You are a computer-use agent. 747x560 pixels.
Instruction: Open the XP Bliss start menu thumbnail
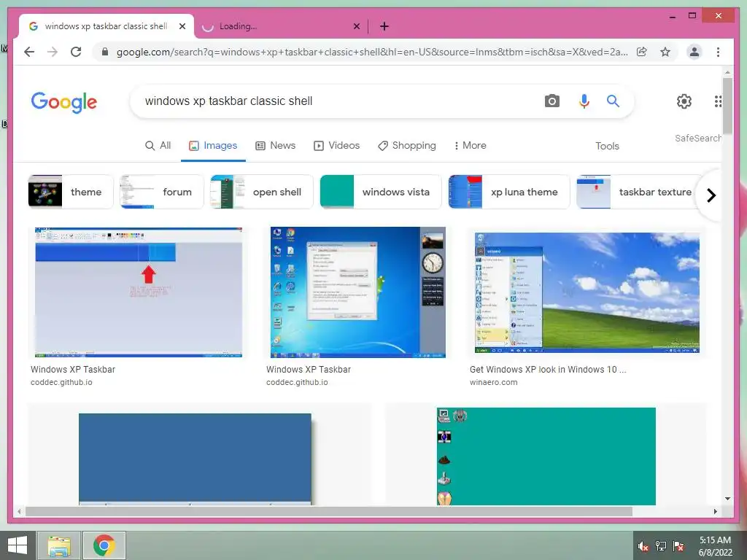click(587, 292)
